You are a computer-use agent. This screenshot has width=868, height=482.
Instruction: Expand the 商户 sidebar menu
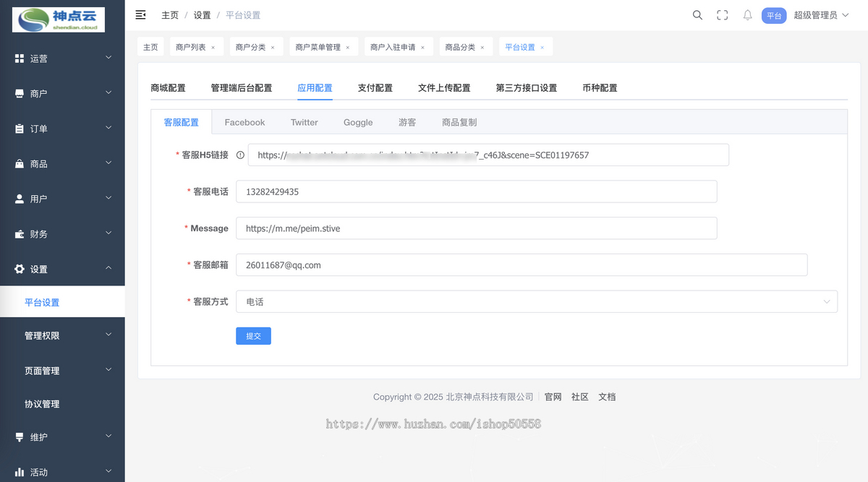[x=109, y=92]
